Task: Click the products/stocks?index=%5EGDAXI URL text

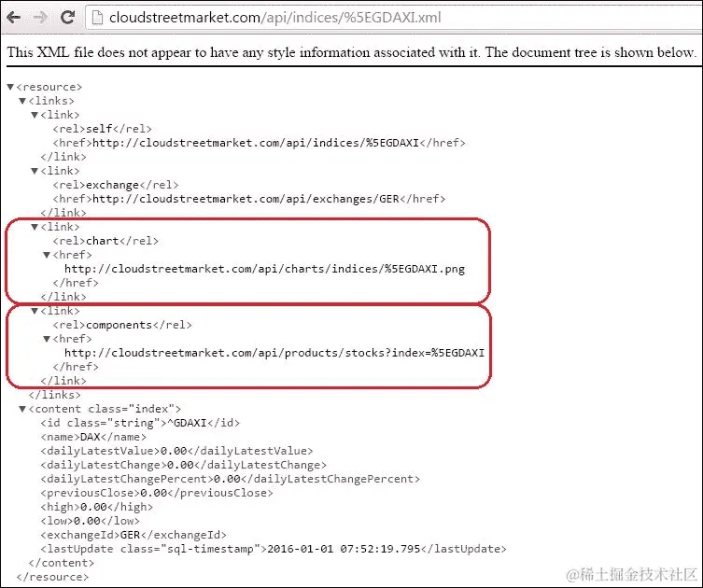Action: pyautogui.click(x=274, y=353)
